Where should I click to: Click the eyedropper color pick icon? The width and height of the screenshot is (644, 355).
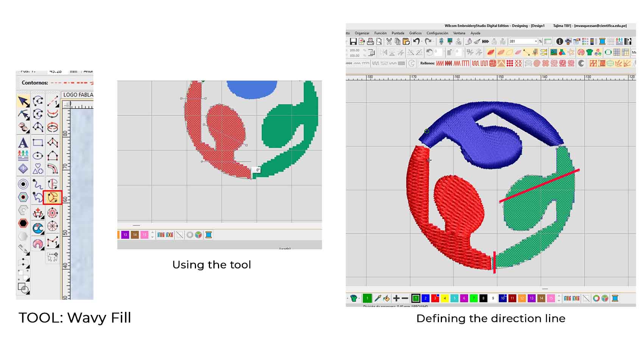377,298
